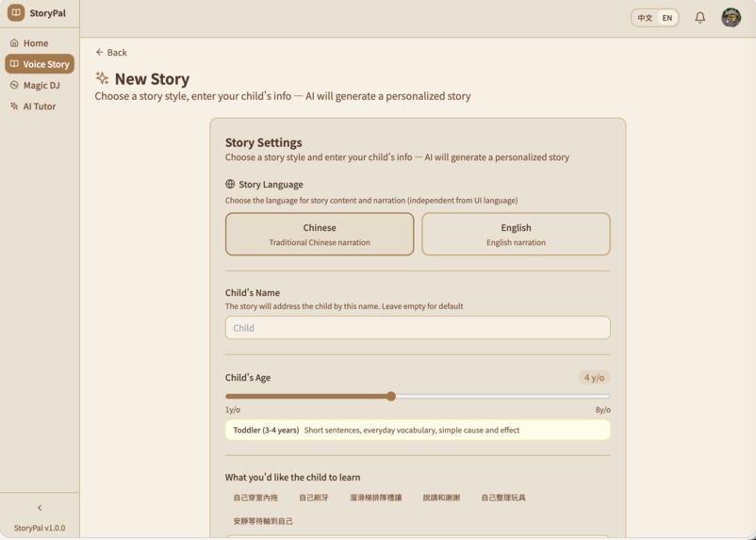Collapse the sidebar with the chevron
Viewport: 756px width, 540px height.
tap(40, 508)
